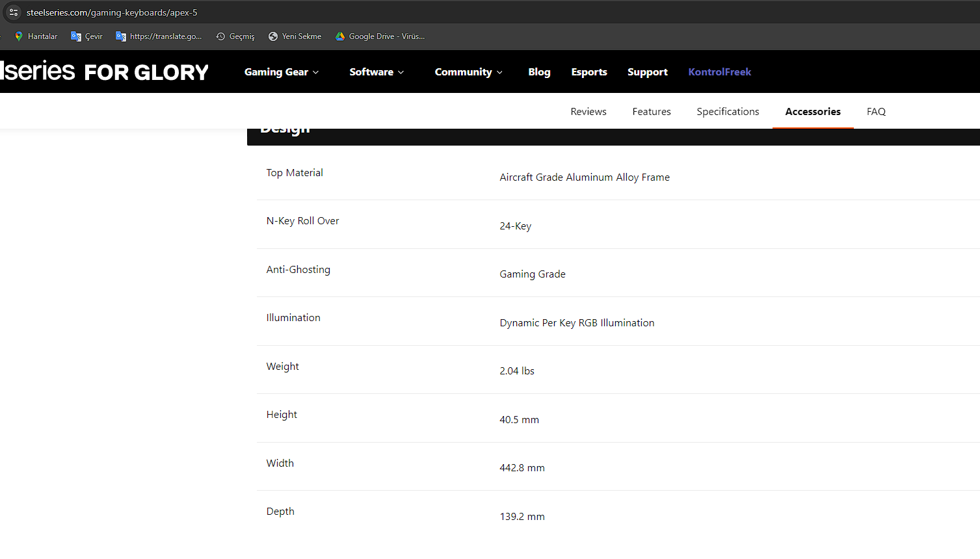Switch to the Features section tab
The height and width of the screenshot is (559, 980).
tap(652, 111)
